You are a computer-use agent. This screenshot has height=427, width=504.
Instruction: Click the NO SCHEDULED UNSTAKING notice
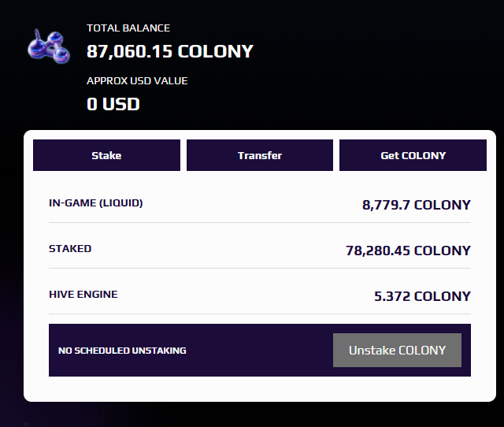(x=122, y=351)
